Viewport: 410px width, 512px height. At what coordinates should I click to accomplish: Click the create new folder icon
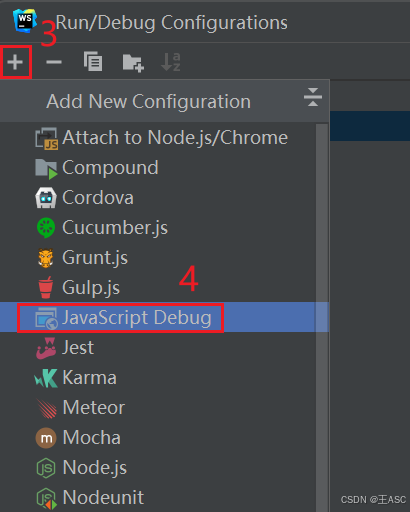pyautogui.click(x=133, y=62)
